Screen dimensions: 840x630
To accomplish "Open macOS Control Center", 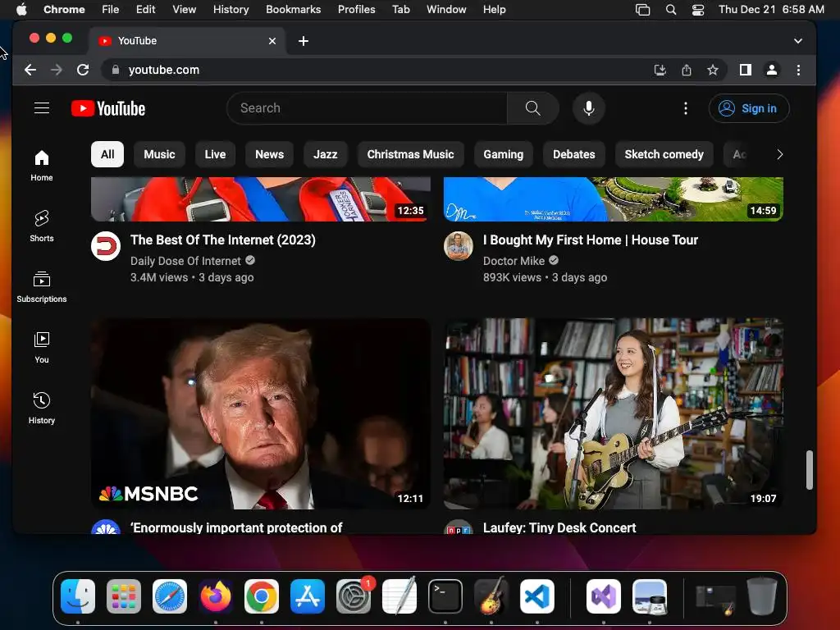I will [x=697, y=10].
